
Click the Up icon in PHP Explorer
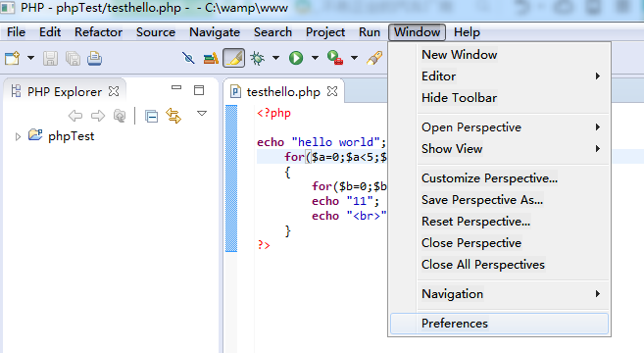[120, 116]
